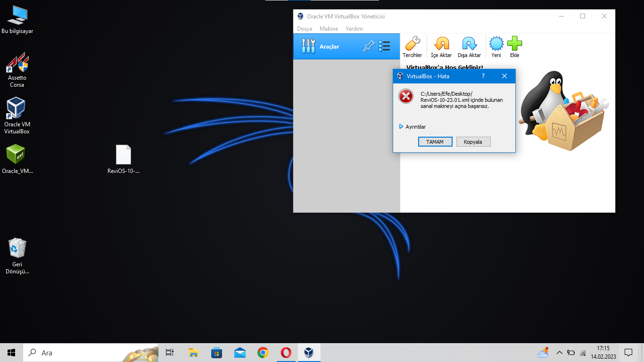Screen dimensions: 644x362
Task: Click the VirtualBox logo in Hata dialog title
Action: [400, 76]
